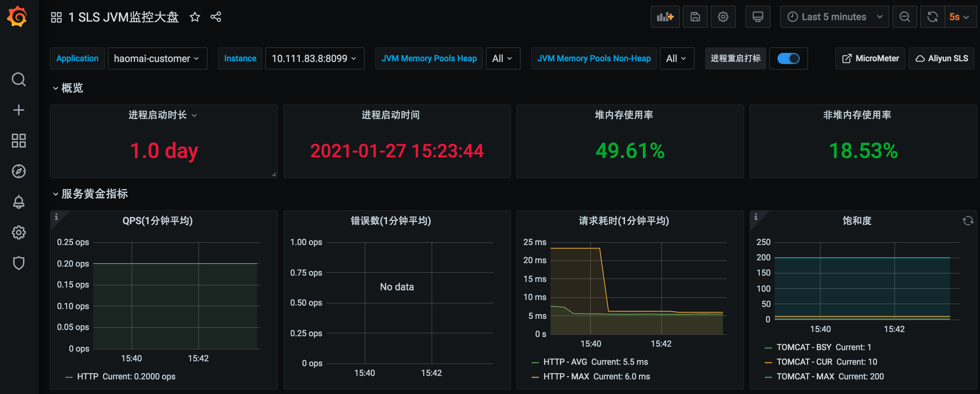Click the 堆内存使用率 panel title
Image resolution: width=980 pixels, height=394 pixels.
click(x=624, y=115)
